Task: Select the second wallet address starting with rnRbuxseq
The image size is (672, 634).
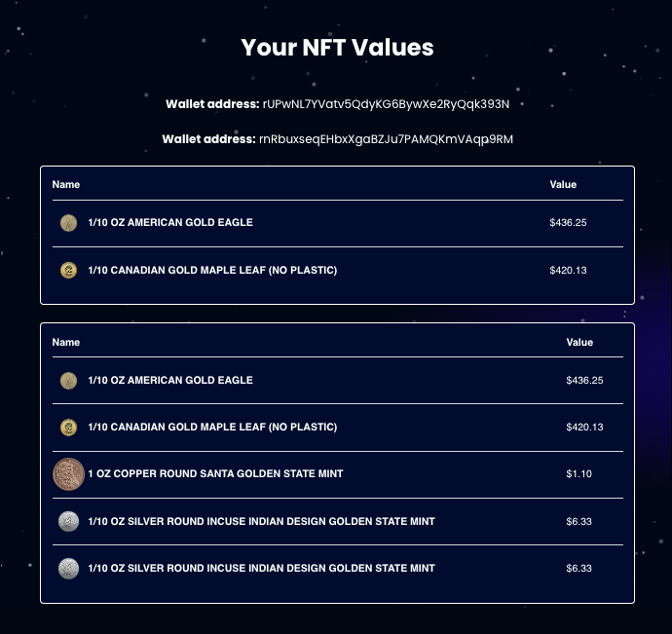Action: point(386,139)
